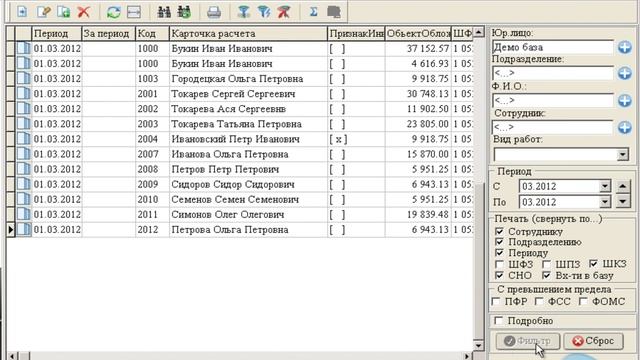The image size is (640, 360).
Task: Click the funnel with lightning quick-filter icon
Action: tap(264, 12)
